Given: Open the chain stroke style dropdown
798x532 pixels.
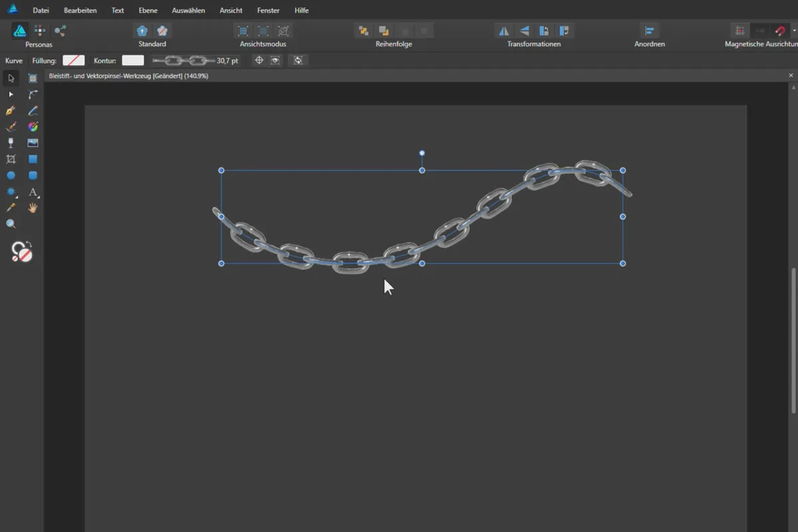Looking at the screenshot, I should [x=184, y=61].
